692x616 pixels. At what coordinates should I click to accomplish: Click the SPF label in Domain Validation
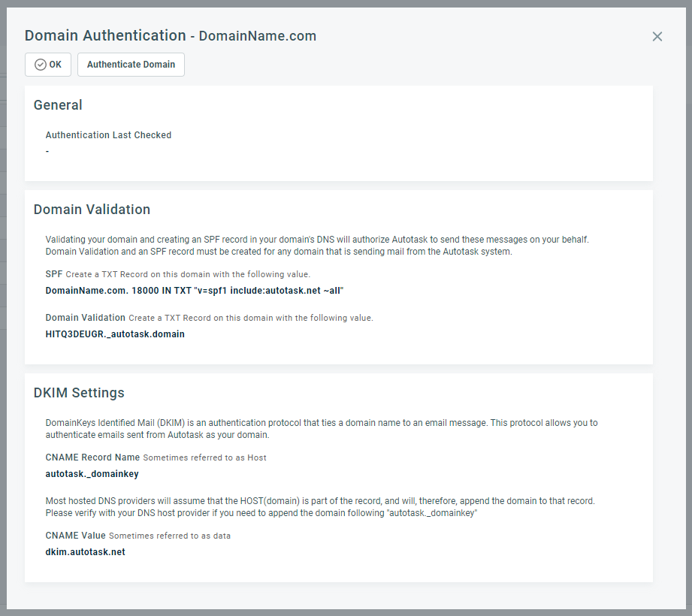54,274
